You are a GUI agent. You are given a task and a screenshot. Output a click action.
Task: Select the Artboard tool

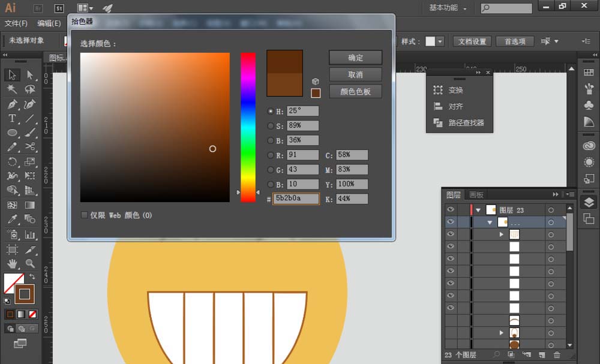click(x=12, y=249)
